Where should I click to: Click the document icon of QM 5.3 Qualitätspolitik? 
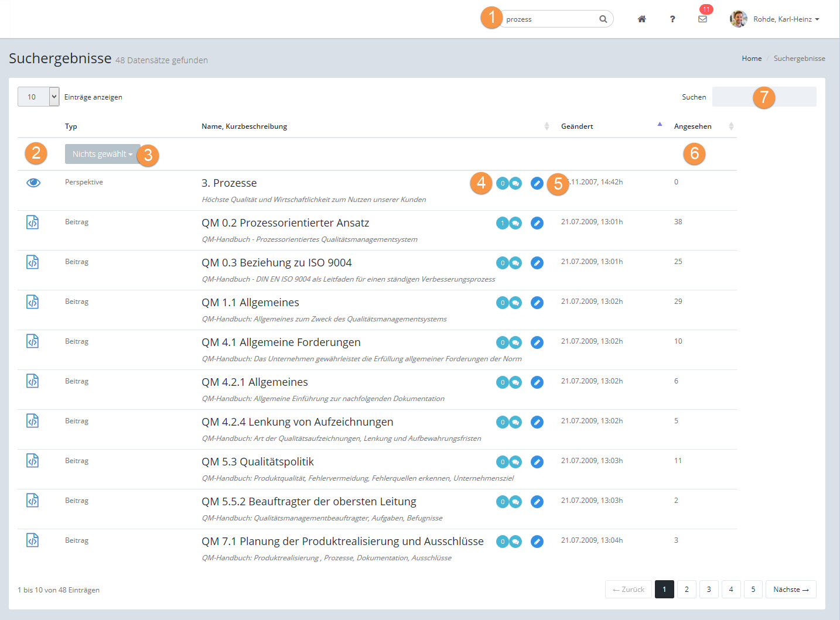(33, 461)
